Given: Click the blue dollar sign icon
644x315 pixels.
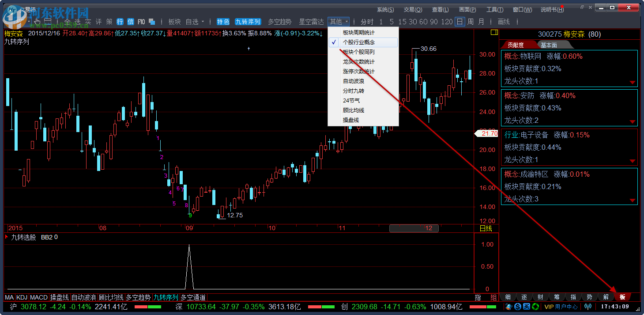Looking at the screenshot, I should coord(518,307).
